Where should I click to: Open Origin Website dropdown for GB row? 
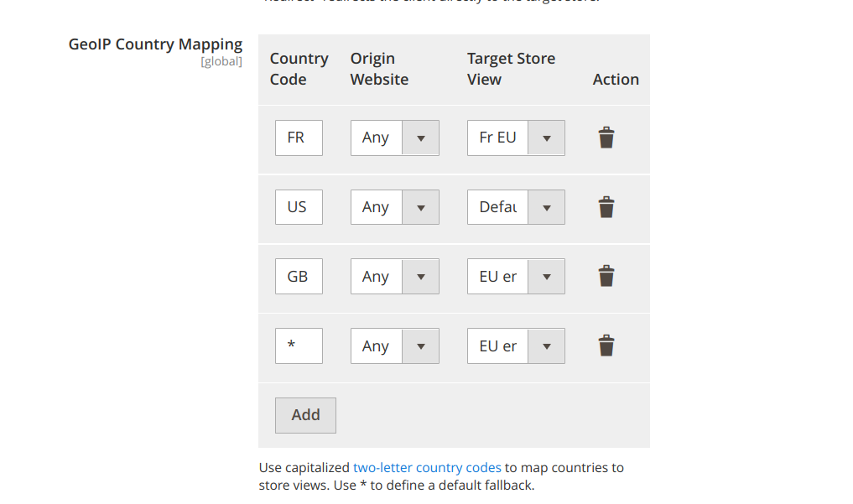click(x=394, y=277)
